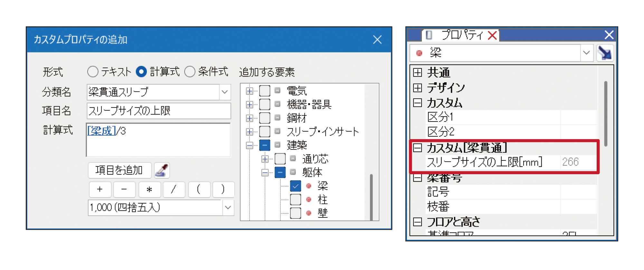Collapse the 建築 tree node
Viewport: 644px width, 270px height.
tap(249, 146)
